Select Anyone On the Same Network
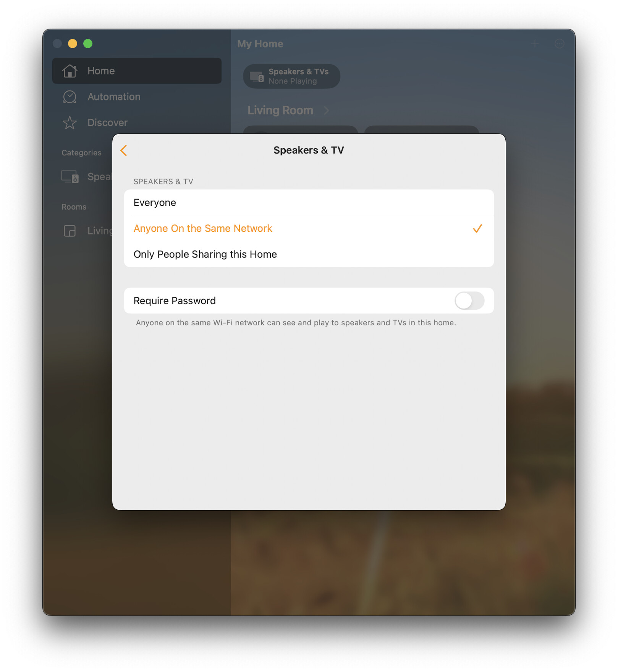Image resolution: width=618 pixels, height=672 pixels. pyautogui.click(x=309, y=228)
